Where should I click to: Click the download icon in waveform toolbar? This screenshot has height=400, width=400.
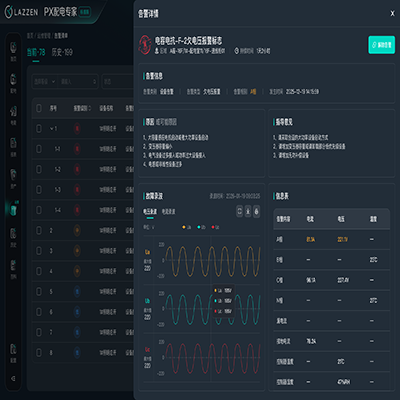tap(248, 211)
